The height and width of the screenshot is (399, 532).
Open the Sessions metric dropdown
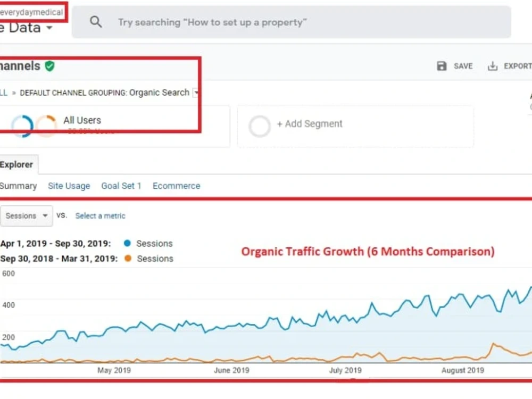[26, 216]
